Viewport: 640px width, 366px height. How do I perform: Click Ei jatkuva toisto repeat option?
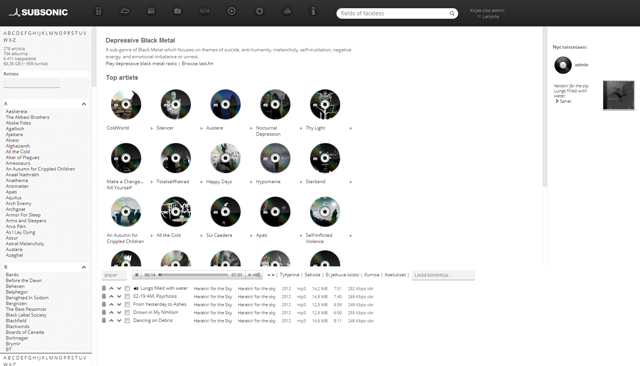[342, 275]
